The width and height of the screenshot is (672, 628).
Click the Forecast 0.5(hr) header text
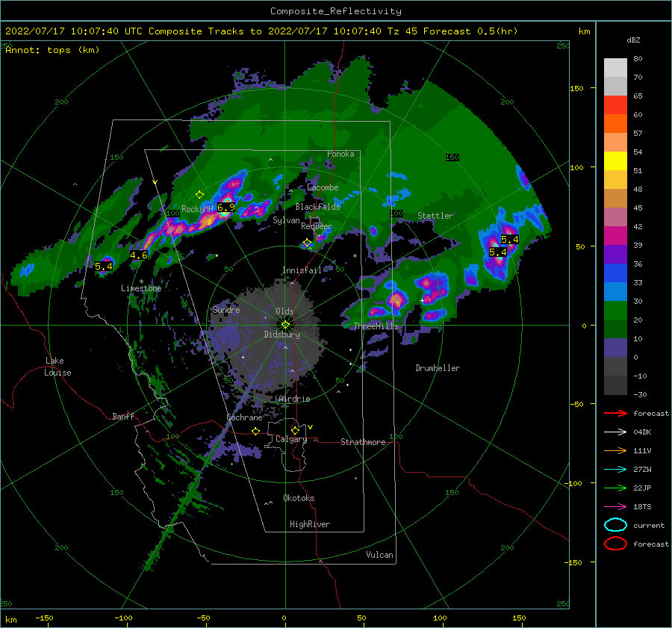(x=470, y=31)
